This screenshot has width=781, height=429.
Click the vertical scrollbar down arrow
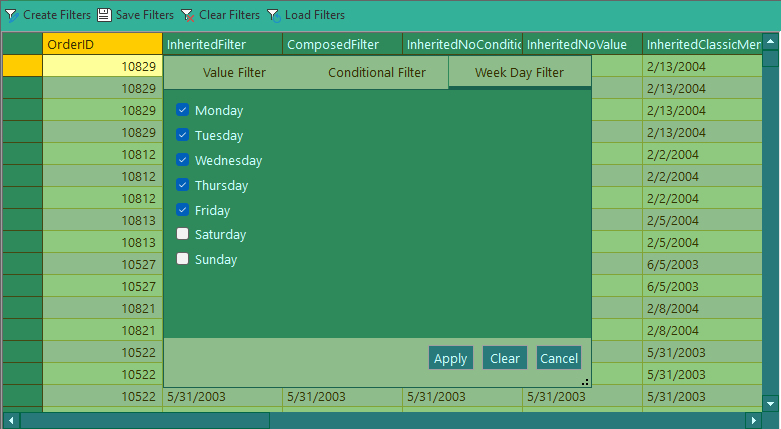770,403
